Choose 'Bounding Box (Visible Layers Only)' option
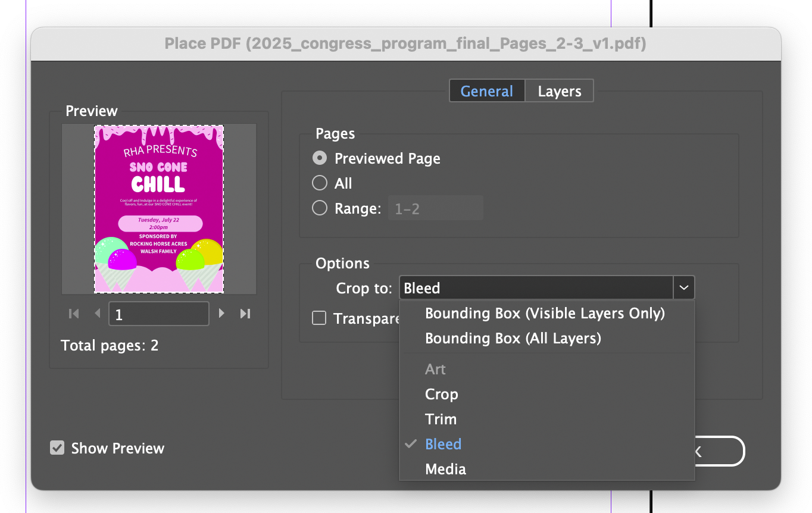The height and width of the screenshot is (513, 812). coord(545,313)
